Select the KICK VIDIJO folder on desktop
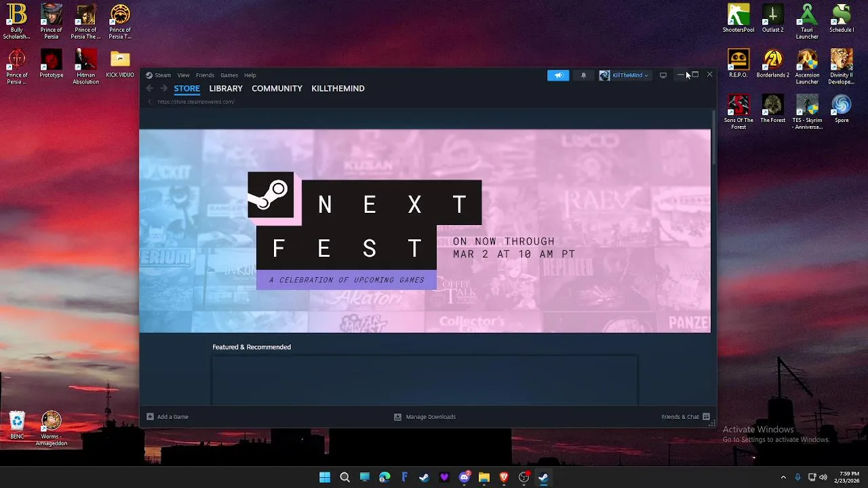 [120, 64]
